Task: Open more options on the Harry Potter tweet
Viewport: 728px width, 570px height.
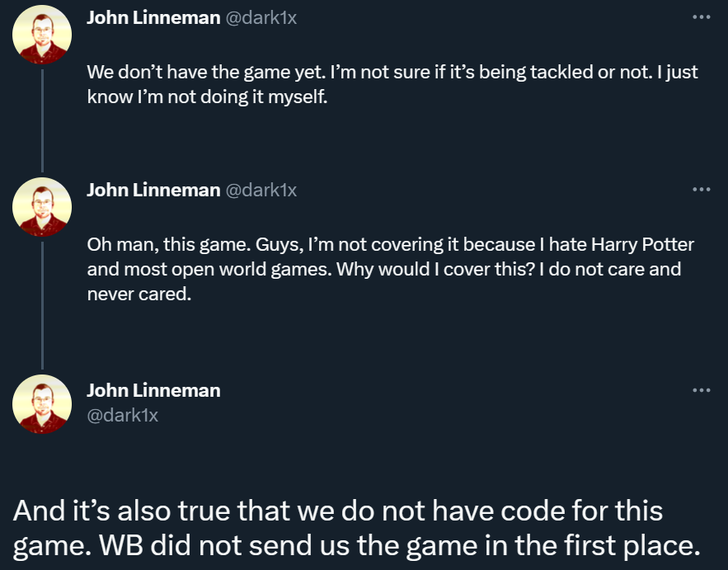Action: 701,189
